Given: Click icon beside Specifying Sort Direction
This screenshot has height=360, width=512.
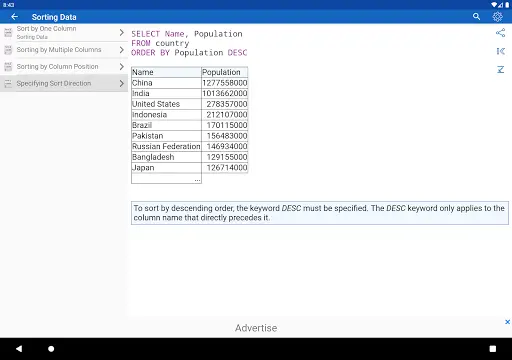Looking at the screenshot, I should (x=8, y=83).
